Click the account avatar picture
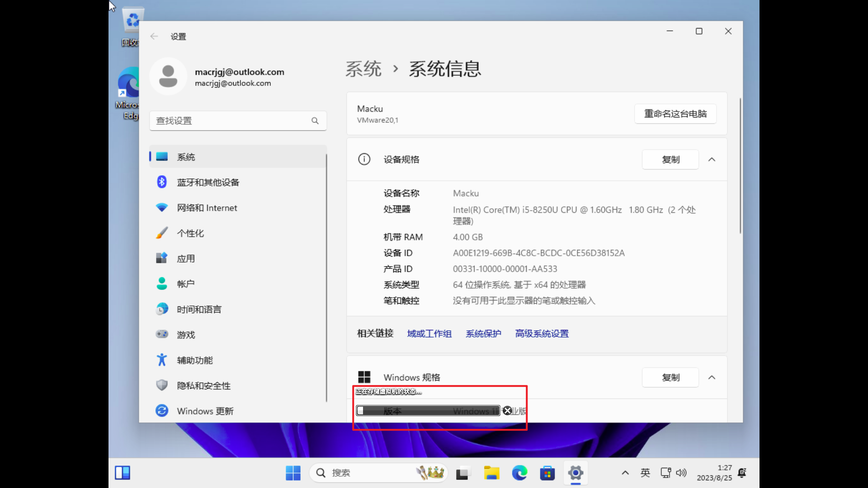The height and width of the screenshot is (488, 868). [x=168, y=76]
